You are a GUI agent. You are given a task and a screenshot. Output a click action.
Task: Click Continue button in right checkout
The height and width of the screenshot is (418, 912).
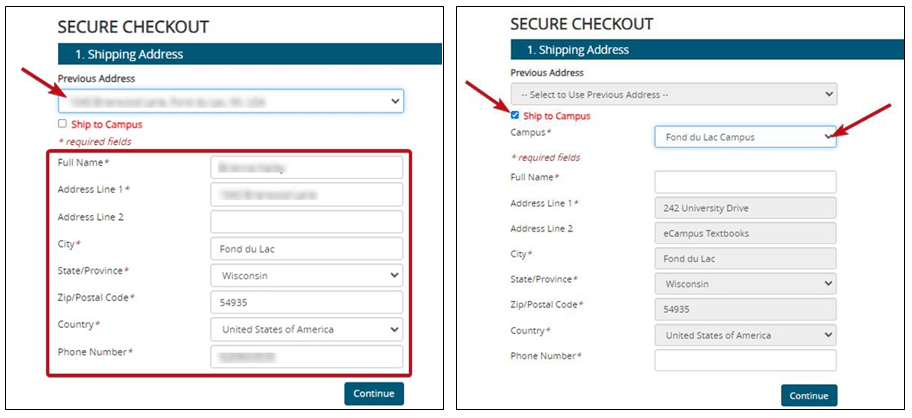[809, 395]
